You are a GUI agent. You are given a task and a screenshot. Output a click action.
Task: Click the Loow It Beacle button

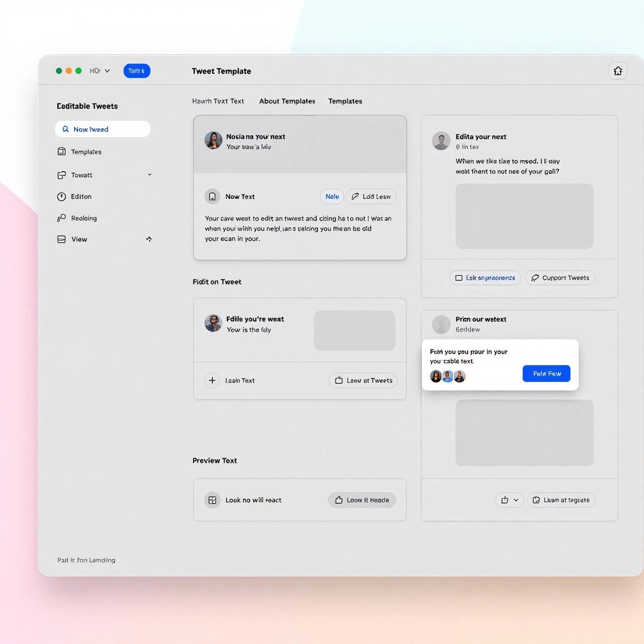[x=362, y=500]
